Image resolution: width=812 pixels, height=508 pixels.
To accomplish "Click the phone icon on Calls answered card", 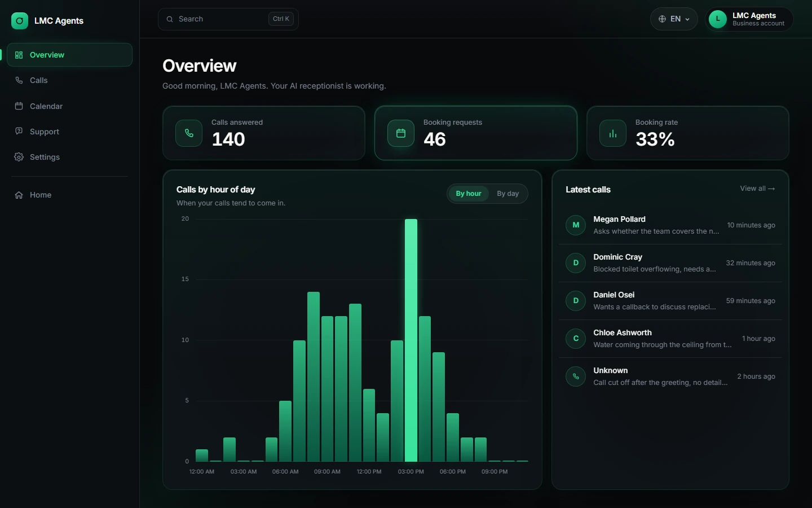I will pos(189,133).
